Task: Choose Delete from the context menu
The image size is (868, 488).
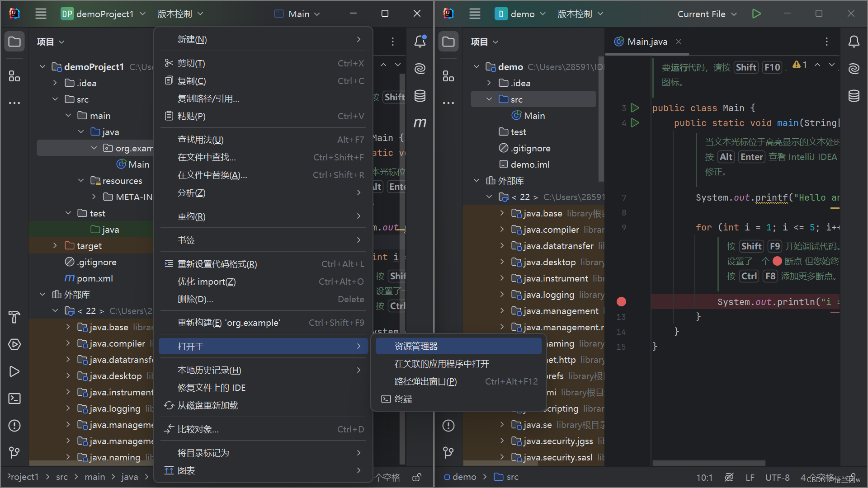Action: [x=264, y=299]
